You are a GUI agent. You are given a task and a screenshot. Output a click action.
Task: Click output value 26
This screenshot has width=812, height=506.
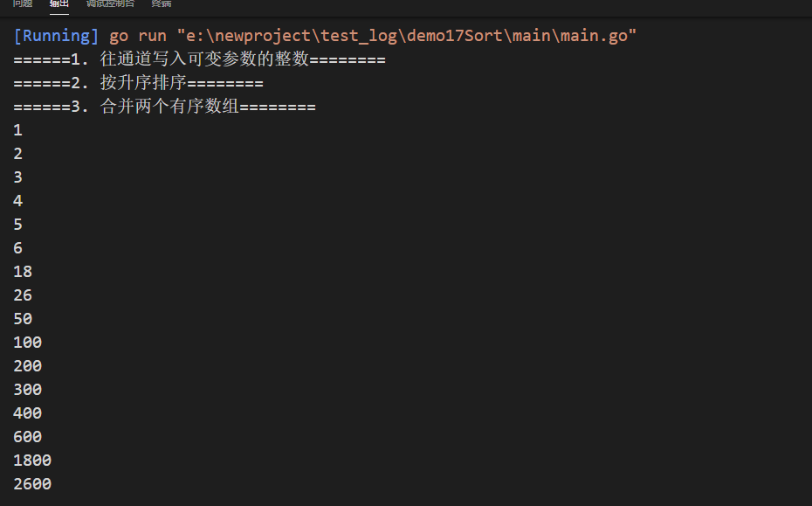[x=23, y=295]
